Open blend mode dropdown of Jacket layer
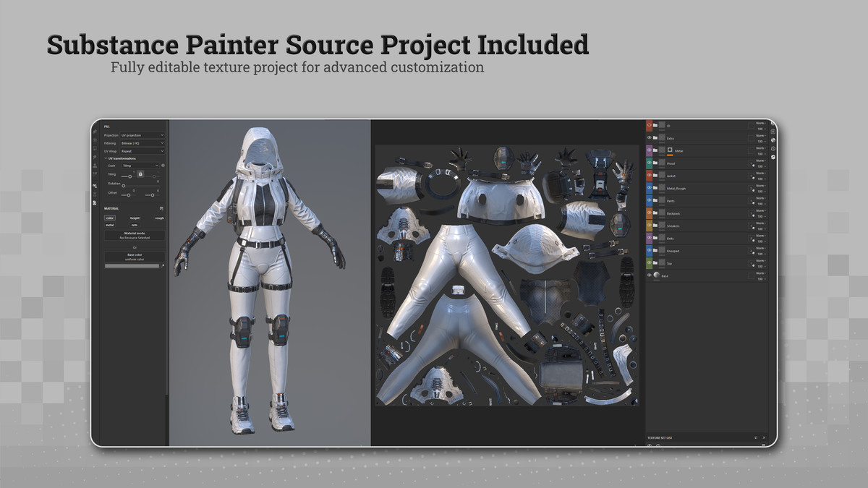Viewport: 868px width, 488px height. pos(761,173)
